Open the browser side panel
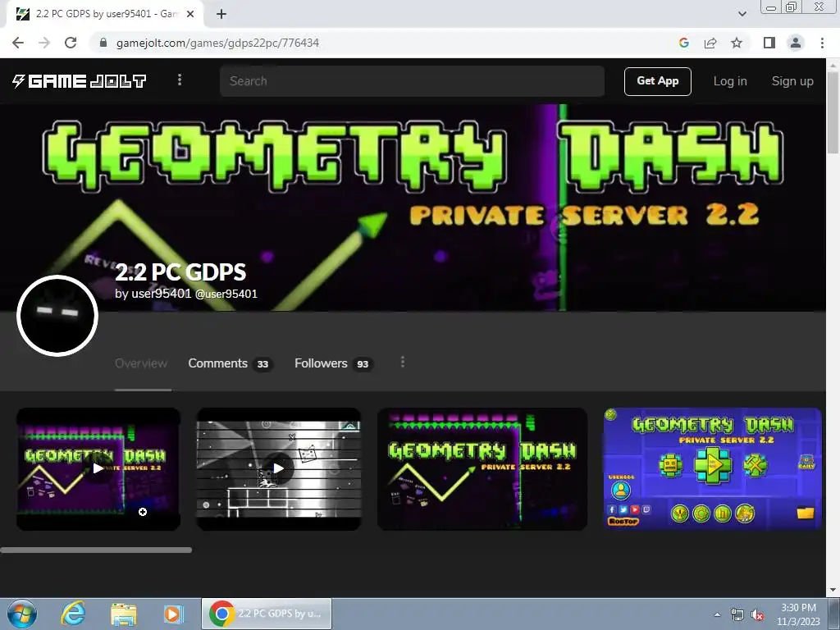This screenshot has width=840, height=630. point(769,43)
